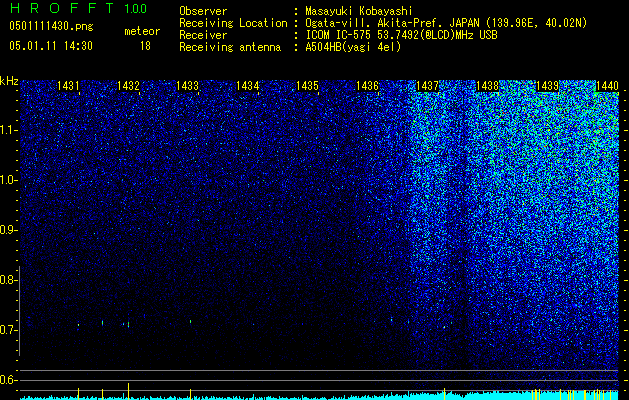
Task: Click the antenna value A504HB(yagi 4el)
Action: pyautogui.click(x=353, y=47)
